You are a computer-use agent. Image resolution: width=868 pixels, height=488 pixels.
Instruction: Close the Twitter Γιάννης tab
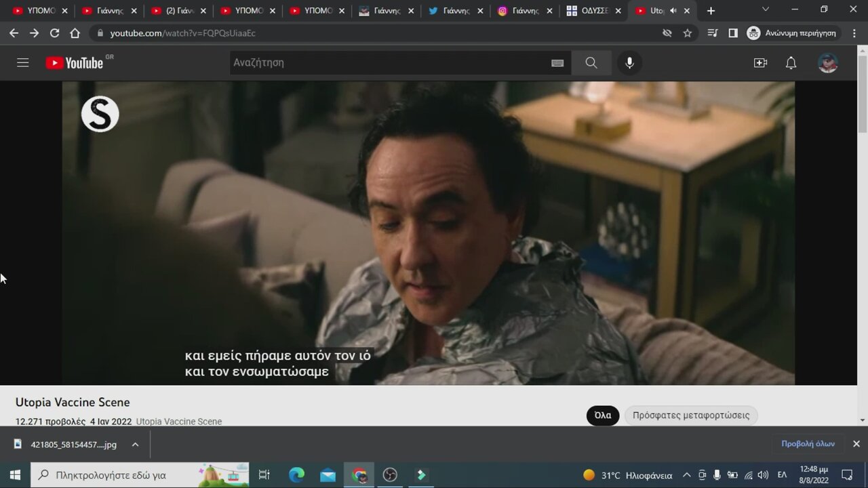coord(480,11)
